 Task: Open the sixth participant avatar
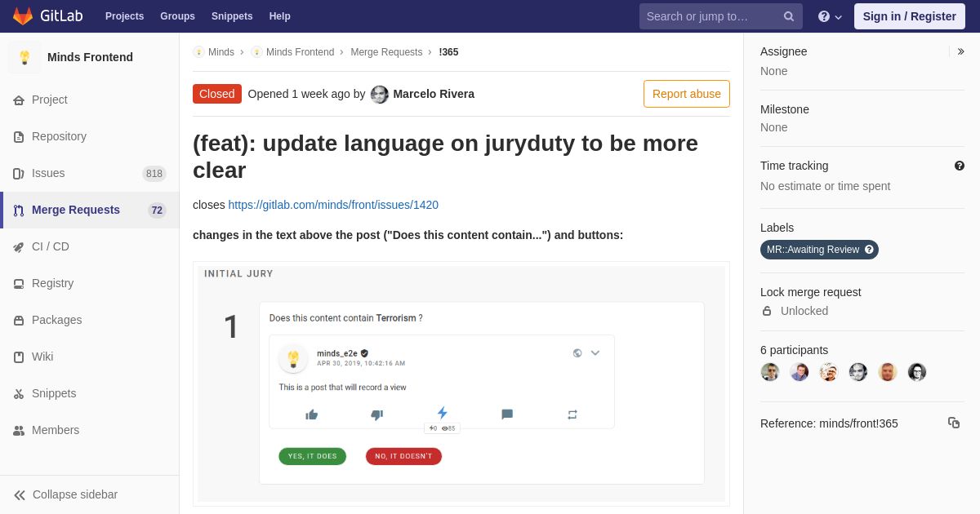(917, 372)
